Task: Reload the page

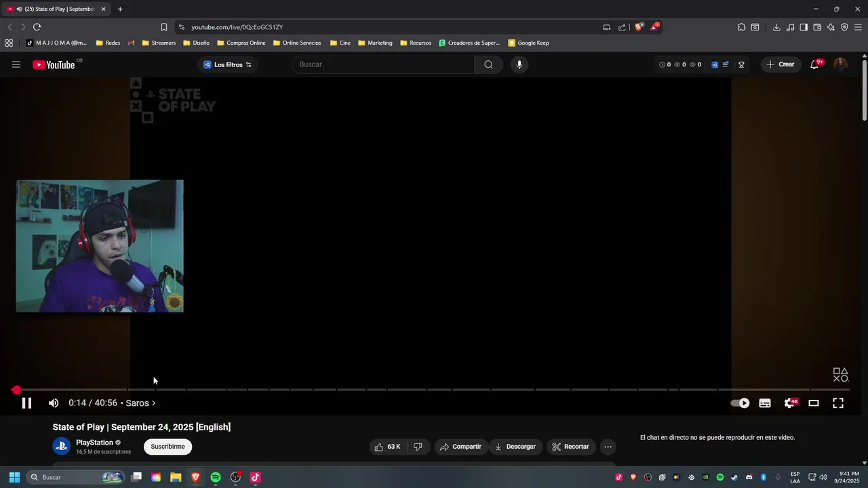Action: click(x=37, y=27)
